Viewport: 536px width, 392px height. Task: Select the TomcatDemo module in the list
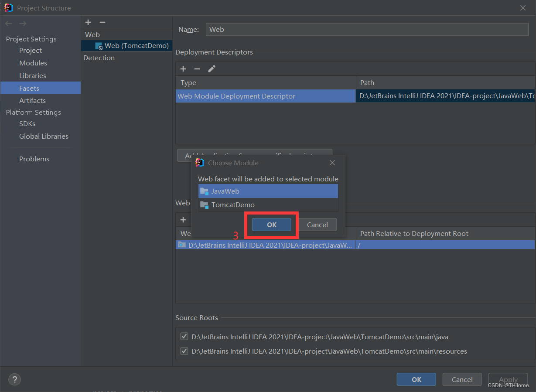point(268,205)
